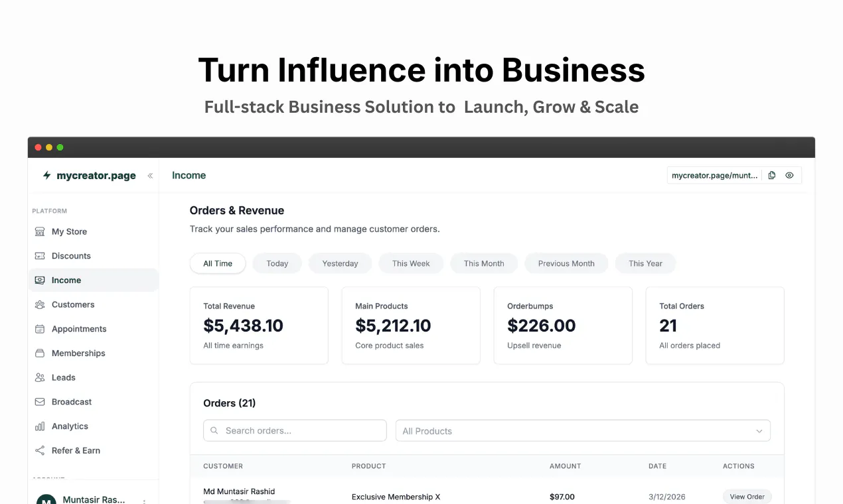Select the Previous Month filter
Image resolution: width=843 pixels, height=504 pixels.
pos(566,263)
